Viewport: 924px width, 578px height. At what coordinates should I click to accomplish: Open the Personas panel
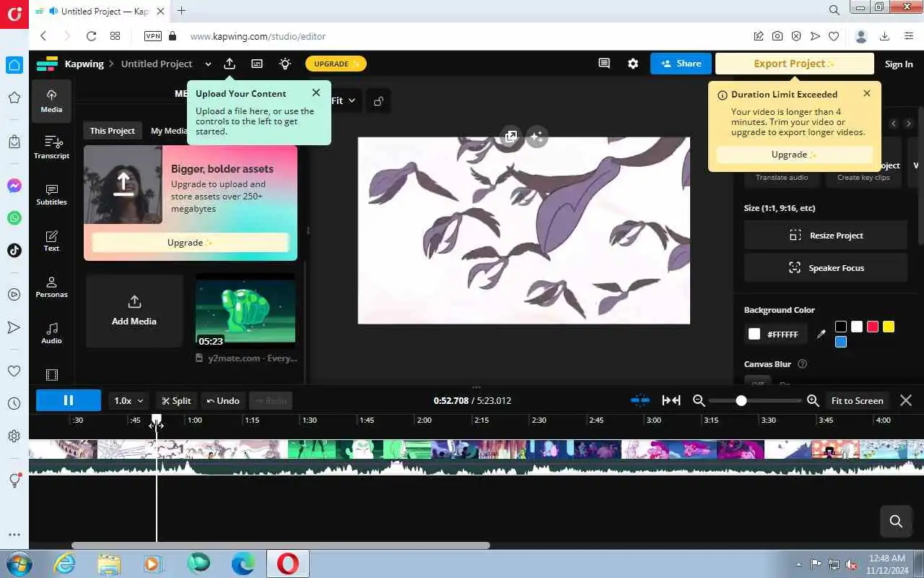[51, 287]
